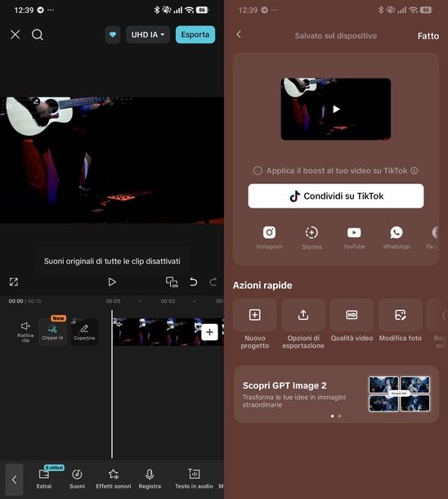Tap the 00:00 current time readout
Image resolution: width=448 pixels, height=499 pixels.
[16, 301]
